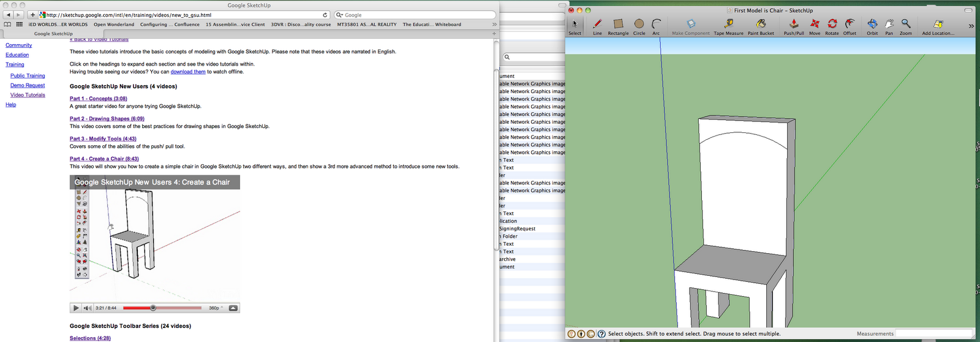Image resolution: width=980 pixels, height=342 pixels.
Task: Open the Education sidebar link
Action: coord(17,55)
